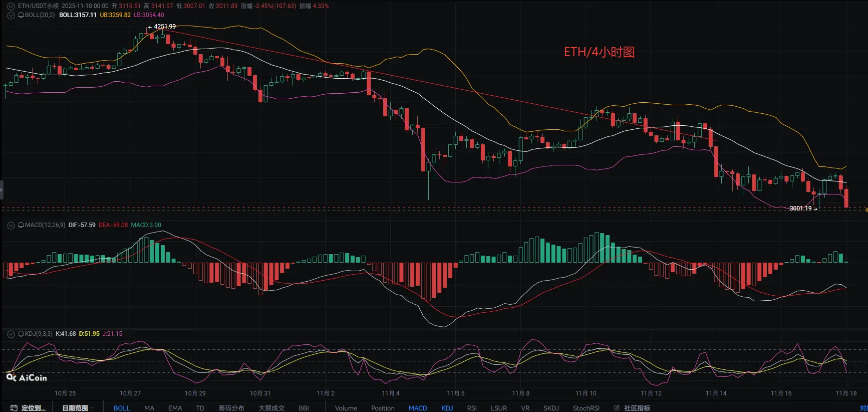This screenshot has width=868, height=412.
Task: Click the 振幅 4.33% amplitude value
Action: (314, 6)
